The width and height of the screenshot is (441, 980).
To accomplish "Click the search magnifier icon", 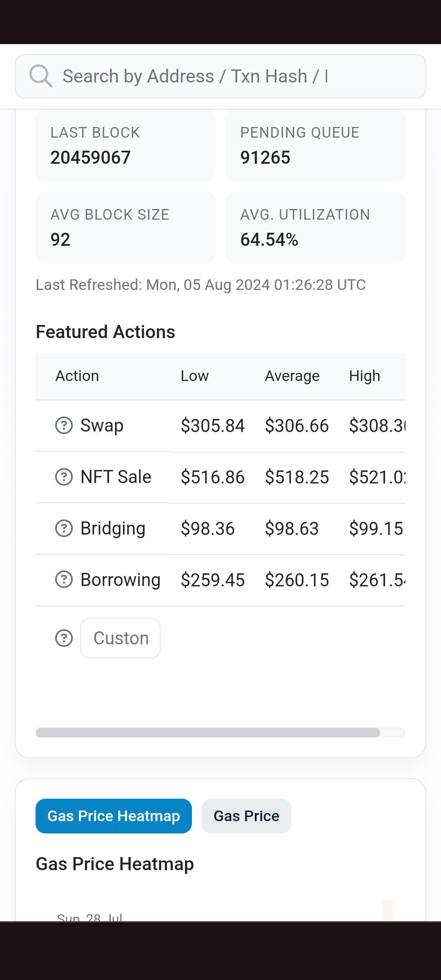I will (40, 76).
